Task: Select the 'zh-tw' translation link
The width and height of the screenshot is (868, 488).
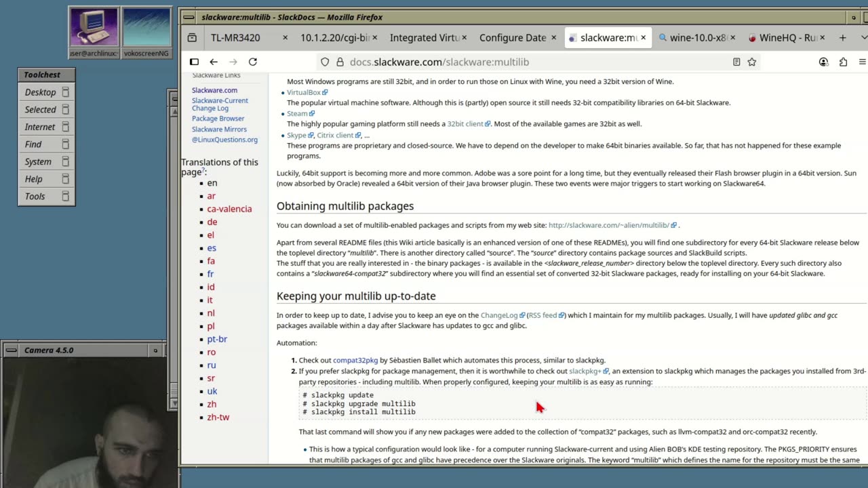Action: tap(218, 417)
